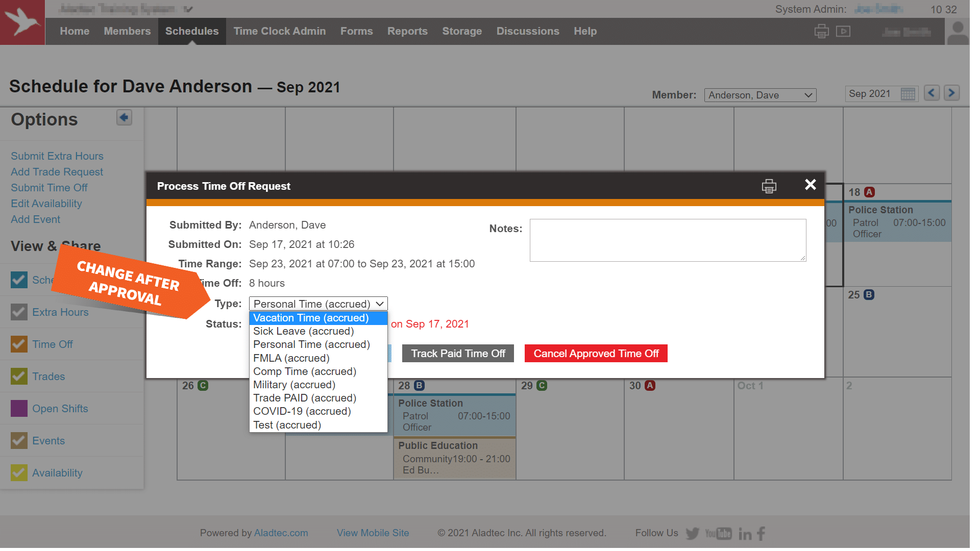This screenshot has height=551, width=980.
Task: Click the user profile avatar icon
Action: click(x=958, y=32)
